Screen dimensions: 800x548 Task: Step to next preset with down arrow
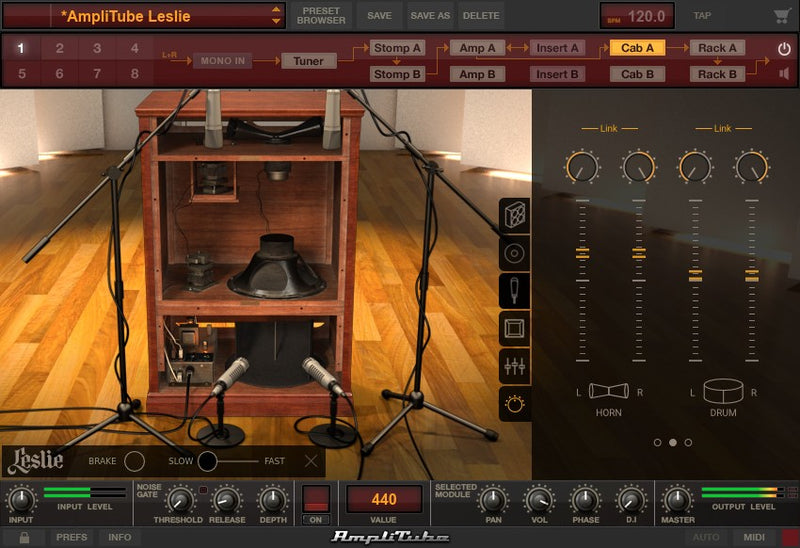(x=276, y=21)
